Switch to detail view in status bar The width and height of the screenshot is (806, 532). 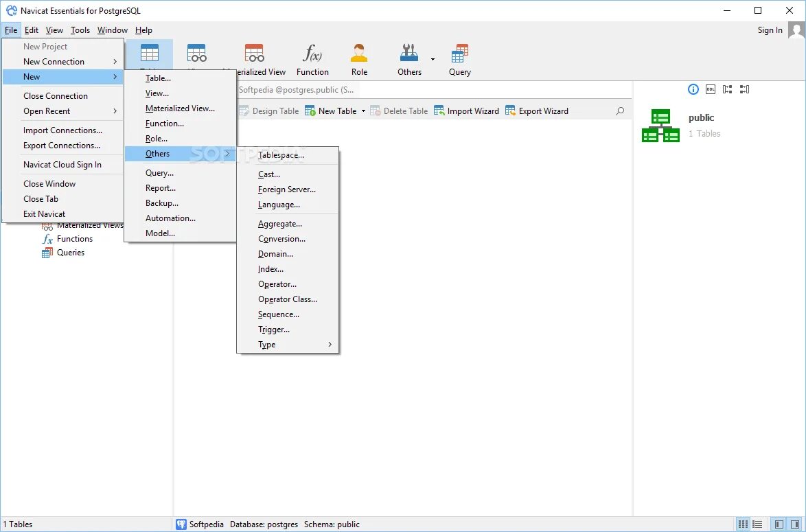(x=743, y=524)
